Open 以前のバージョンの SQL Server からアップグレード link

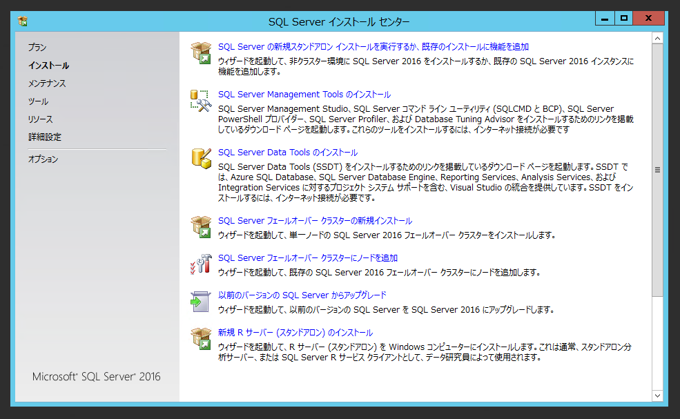pyautogui.click(x=302, y=295)
